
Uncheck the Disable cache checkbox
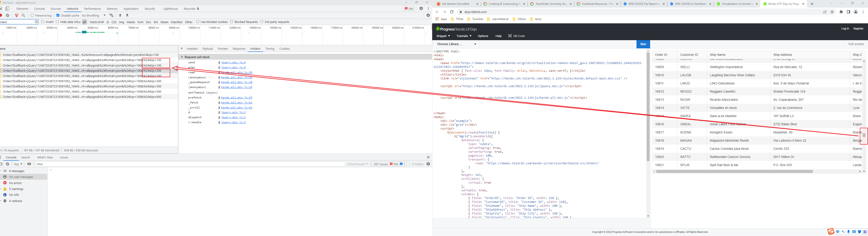58,15
